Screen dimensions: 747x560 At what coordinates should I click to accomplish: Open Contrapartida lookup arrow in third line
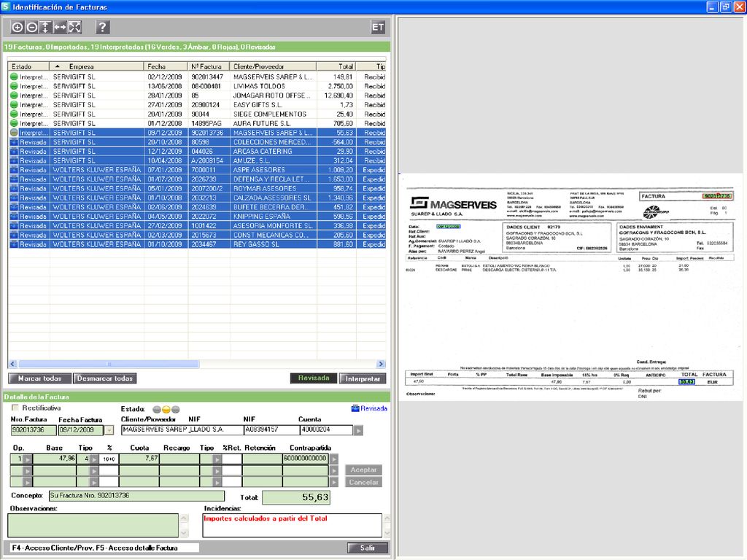334,483
